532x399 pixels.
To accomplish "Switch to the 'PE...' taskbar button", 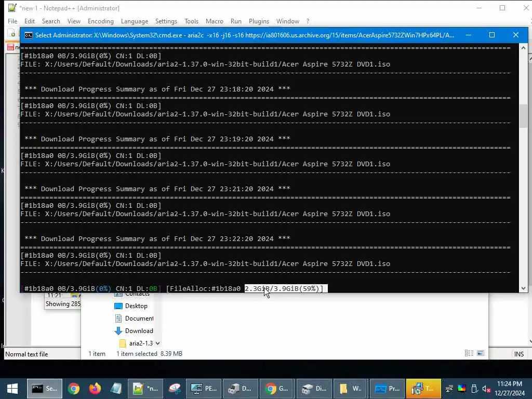I will click(204, 389).
